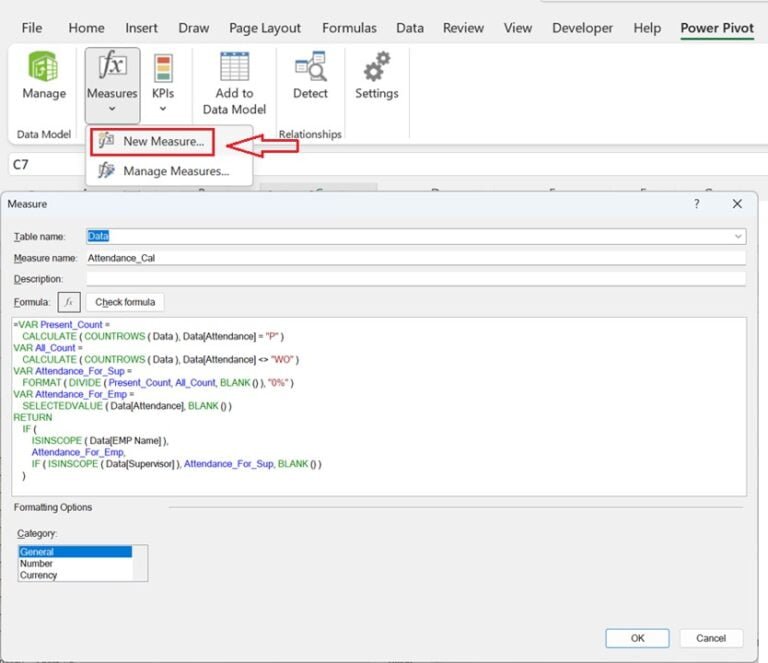
Task: Switch to the View tab
Action: 518,28
